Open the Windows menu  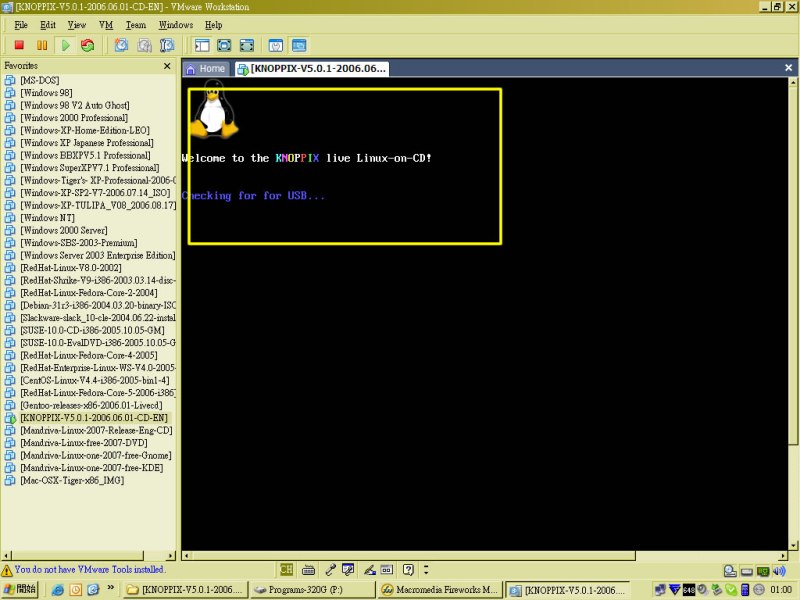coord(176,24)
